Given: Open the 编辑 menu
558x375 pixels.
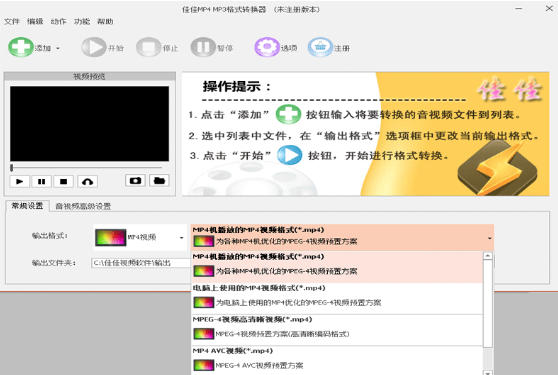Looking at the screenshot, I should pos(35,21).
